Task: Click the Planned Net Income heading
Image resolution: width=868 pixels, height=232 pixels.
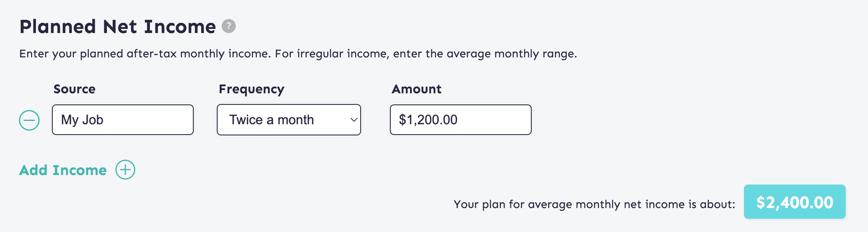Action: (x=117, y=27)
